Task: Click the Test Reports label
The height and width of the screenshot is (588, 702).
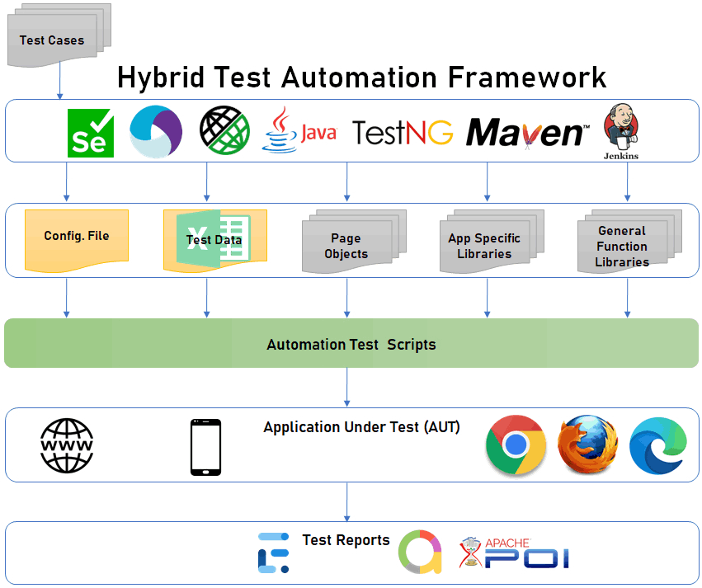Action: click(346, 540)
